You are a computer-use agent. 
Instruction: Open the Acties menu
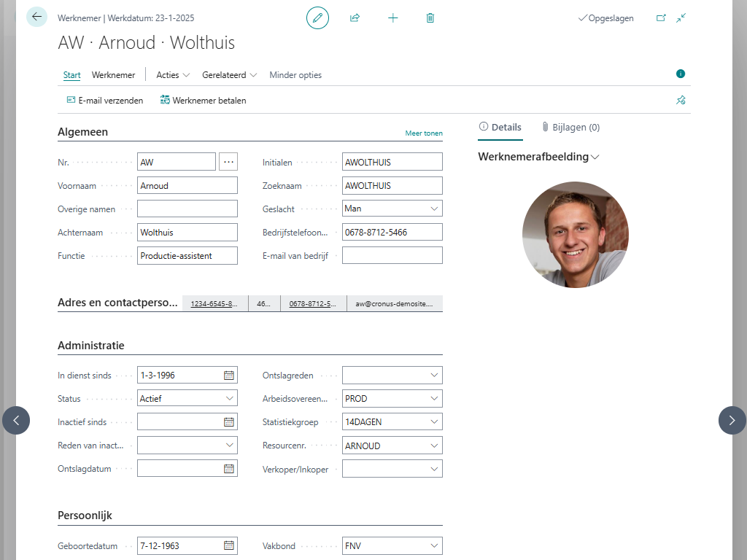(x=173, y=75)
